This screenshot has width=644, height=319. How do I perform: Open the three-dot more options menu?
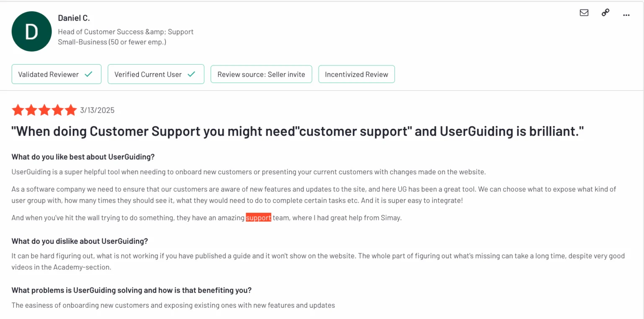(x=626, y=15)
